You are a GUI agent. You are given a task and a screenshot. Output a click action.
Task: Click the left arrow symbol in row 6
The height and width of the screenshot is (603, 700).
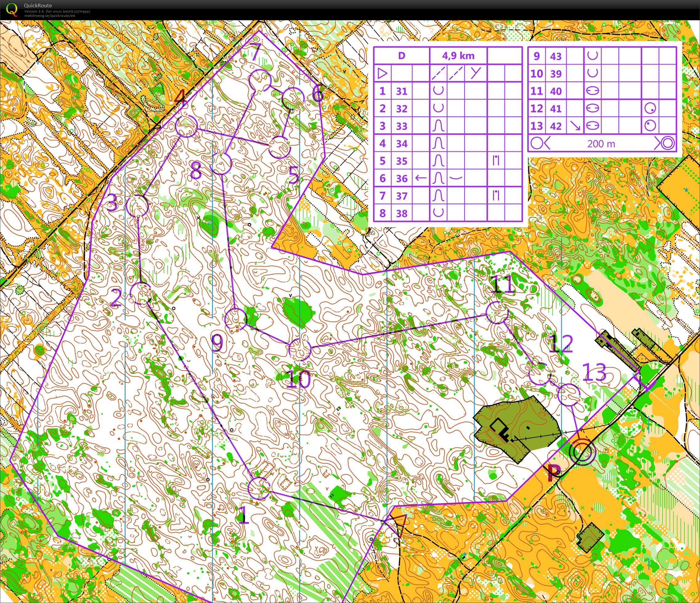click(x=421, y=178)
